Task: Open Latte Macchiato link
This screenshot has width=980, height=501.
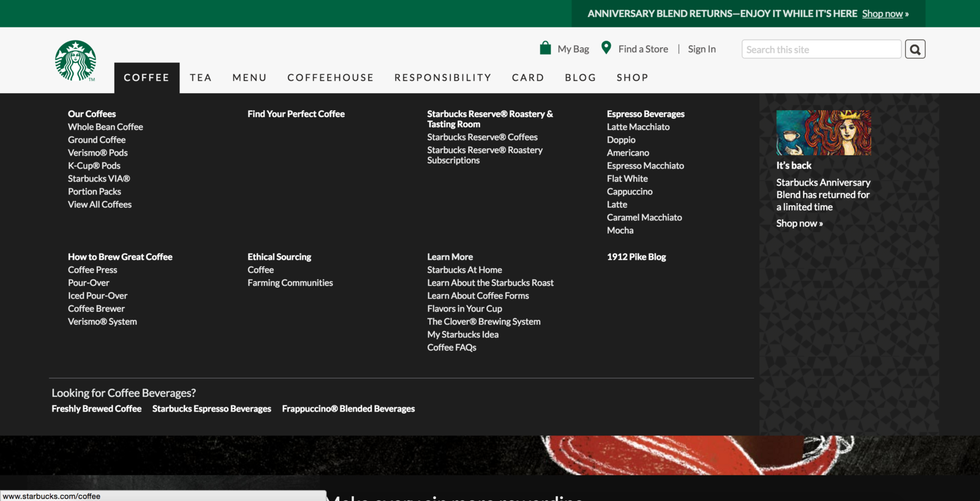Action: (638, 127)
